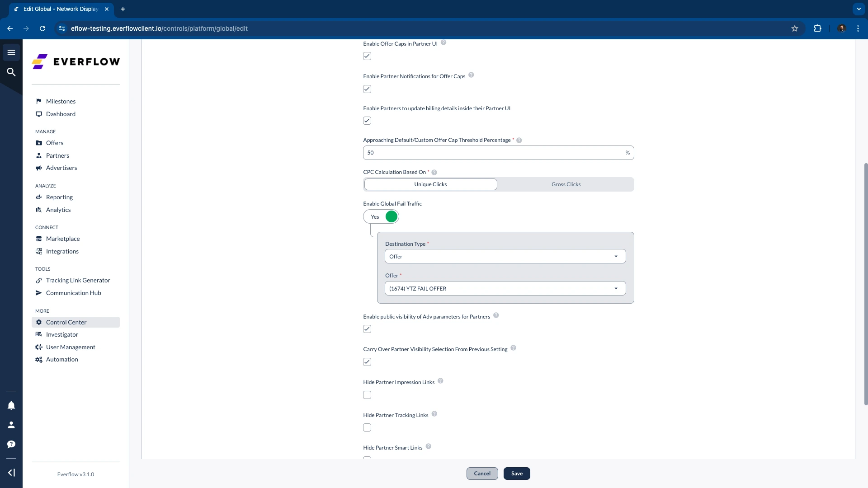Click the Cancel button
This screenshot has width=868, height=488.
[x=482, y=474]
